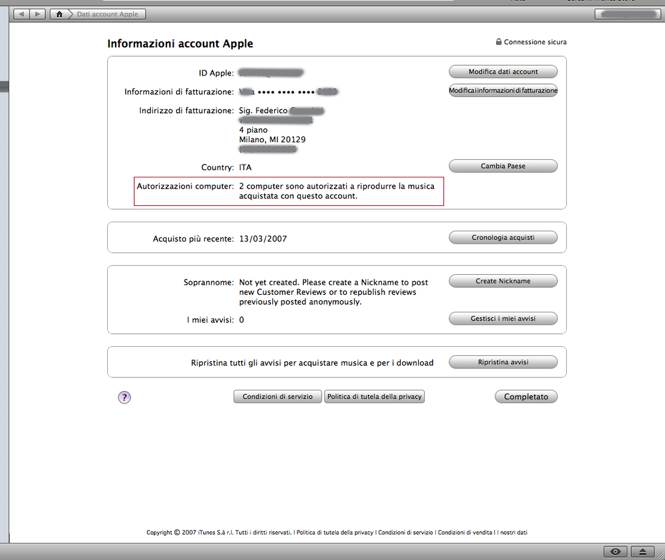The width and height of the screenshot is (665, 560).
Task: Select the Dati account Apple breadcrumb
Action: point(108,14)
